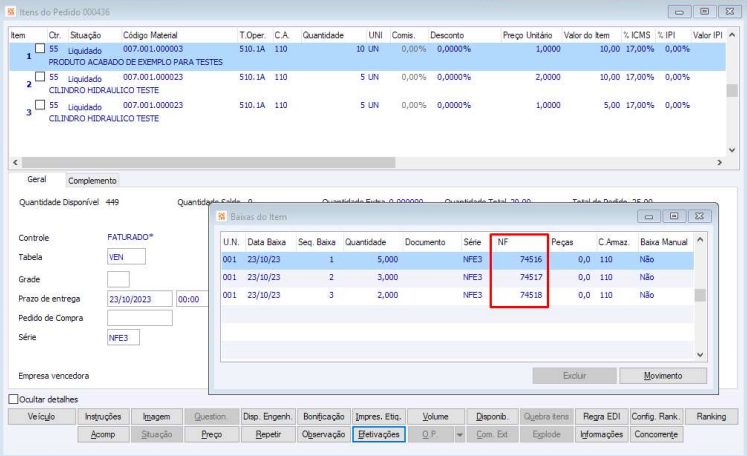Click the Veículo button

coord(41,416)
